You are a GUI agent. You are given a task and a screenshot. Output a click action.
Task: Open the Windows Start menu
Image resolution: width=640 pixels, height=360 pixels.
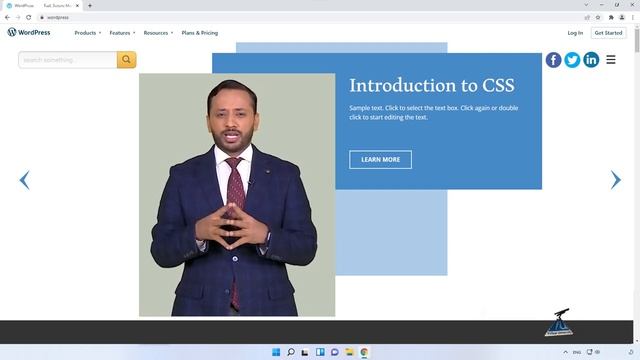click(276, 352)
